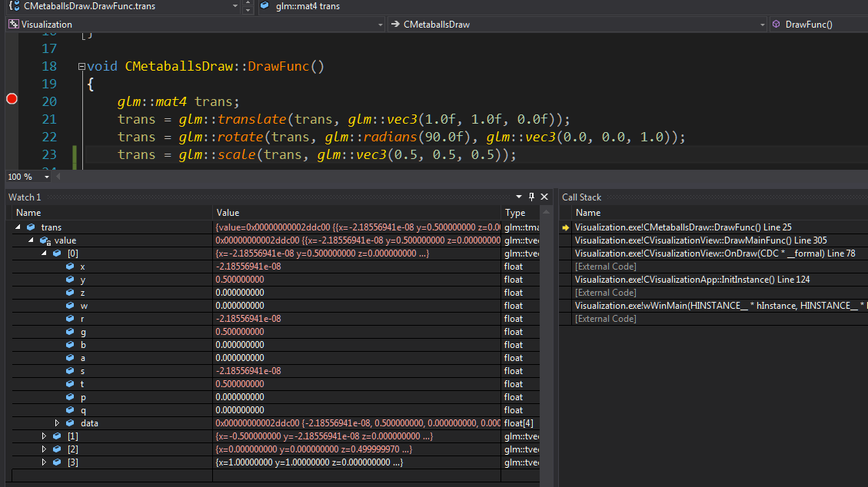Collapse the value node in Watch

(32, 240)
